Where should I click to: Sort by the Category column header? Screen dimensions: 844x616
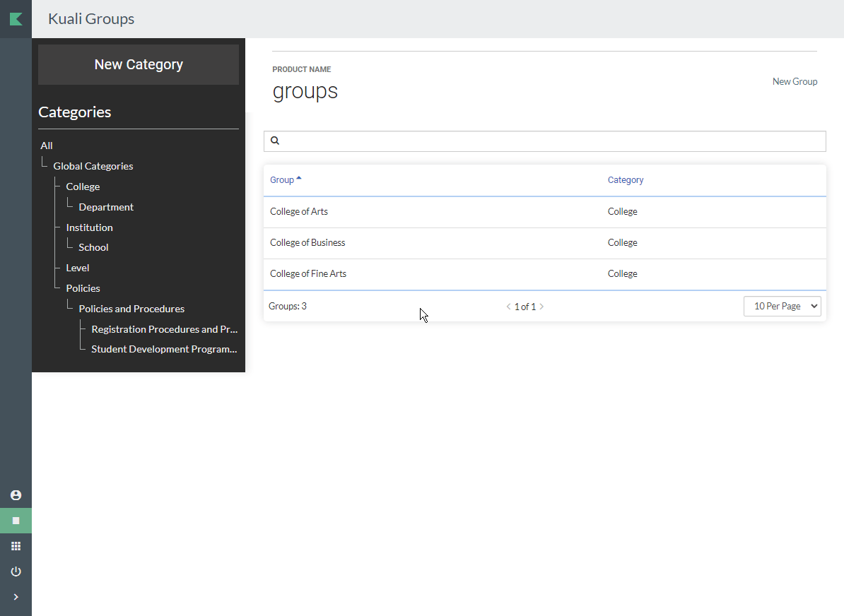tap(625, 180)
